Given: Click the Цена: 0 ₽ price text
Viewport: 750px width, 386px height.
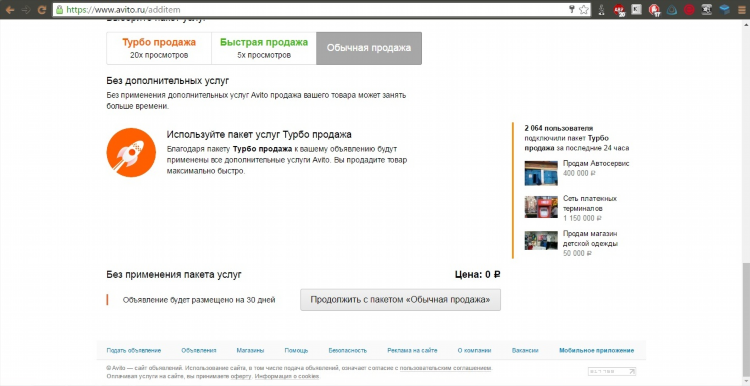Looking at the screenshot, I should tap(477, 275).
